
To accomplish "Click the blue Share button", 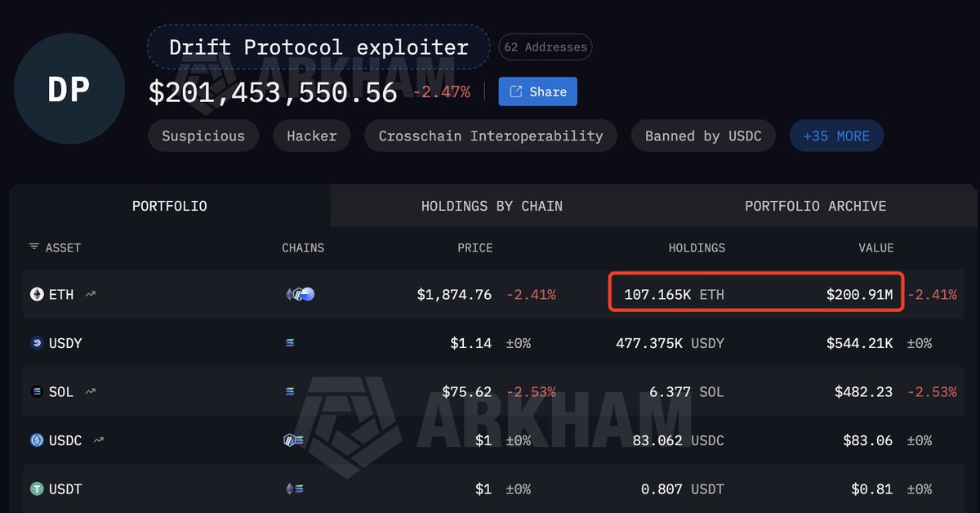I will click(x=538, y=91).
